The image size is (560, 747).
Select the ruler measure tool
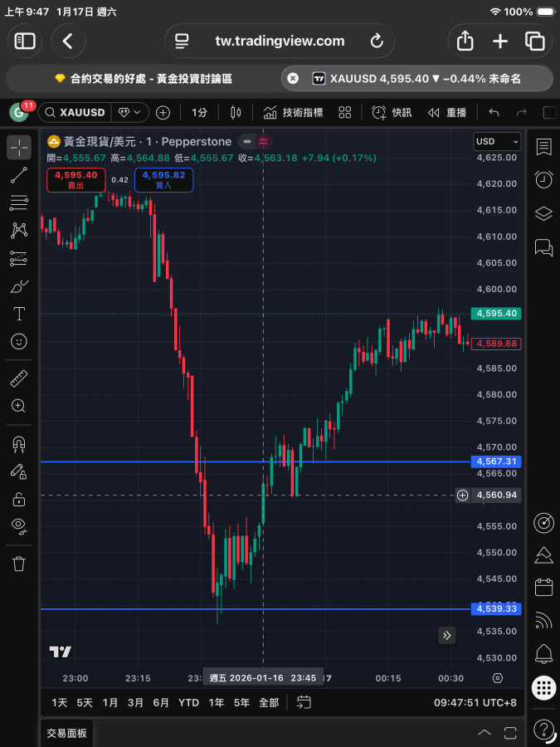tap(19, 379)
